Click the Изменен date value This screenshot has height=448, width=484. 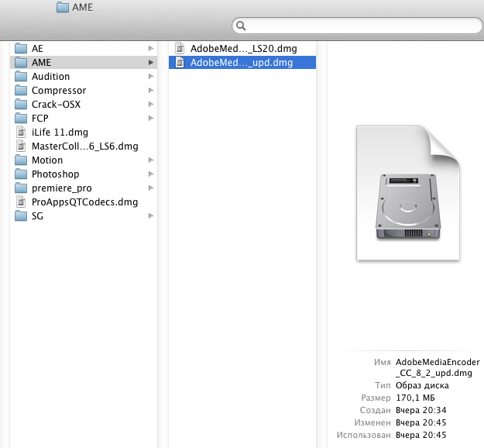click(421, 422)
